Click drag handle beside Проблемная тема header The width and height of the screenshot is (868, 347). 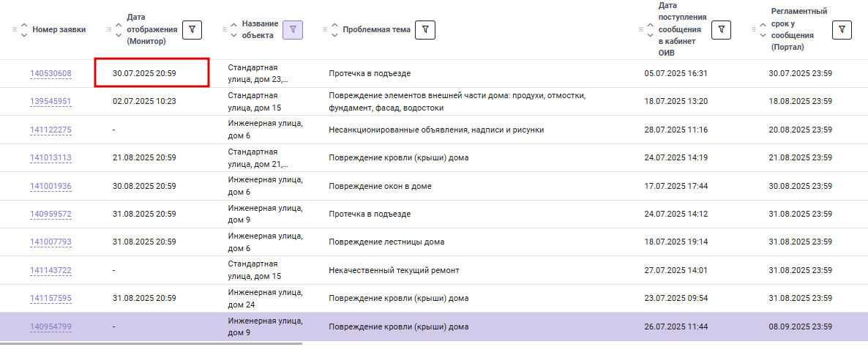(x=326, y=30)
